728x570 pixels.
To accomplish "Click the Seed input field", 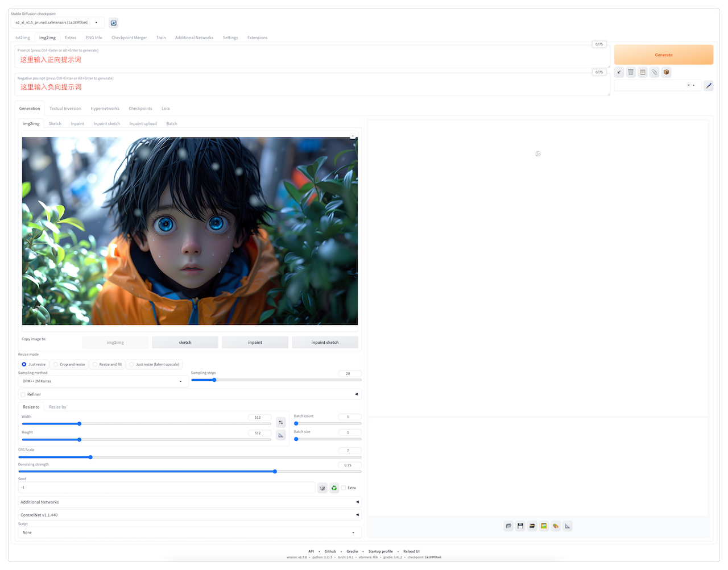I will [167, 488].
